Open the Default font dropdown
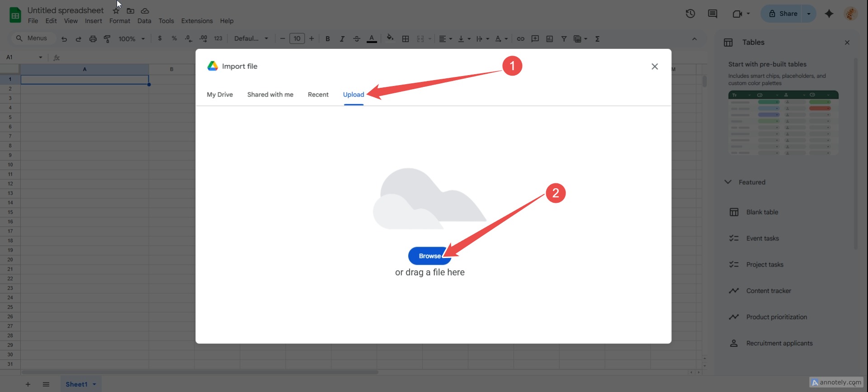This screenshot has width=868, height=392. [251, 39]
